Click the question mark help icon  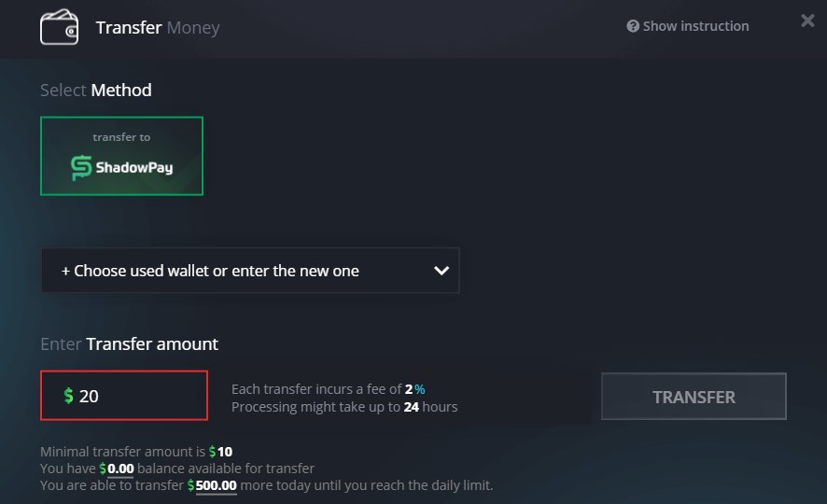pyautogui.click(x=633, y=26)
